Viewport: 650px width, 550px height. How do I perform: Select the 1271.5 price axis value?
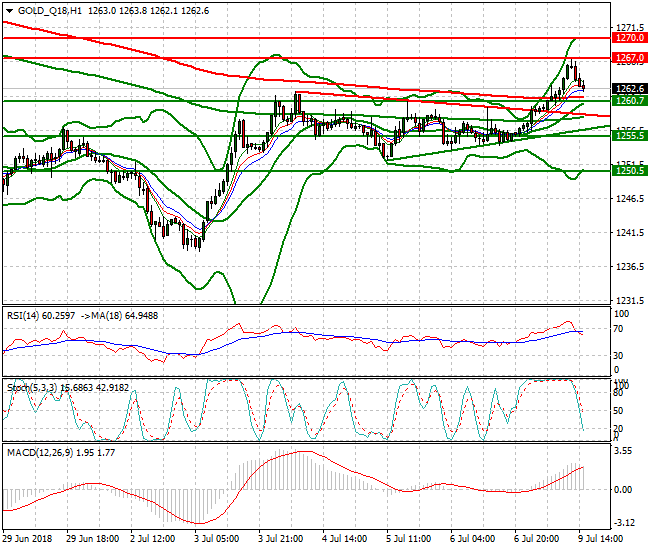pos(631,27)
